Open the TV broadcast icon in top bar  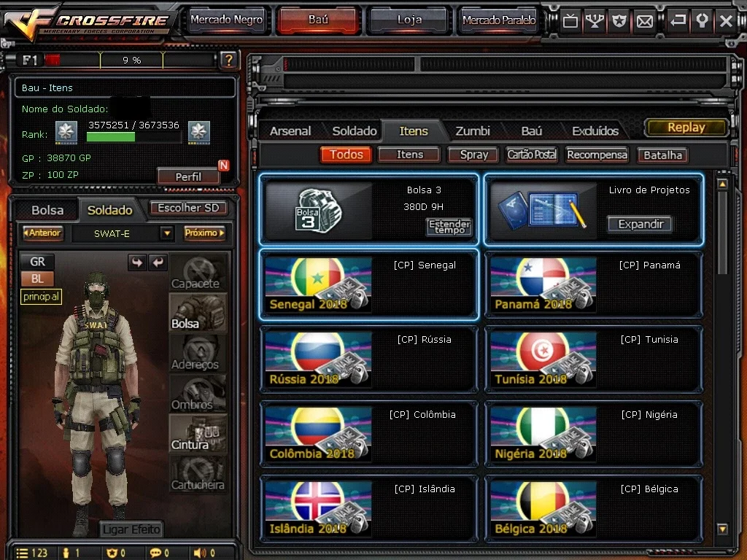570,20
